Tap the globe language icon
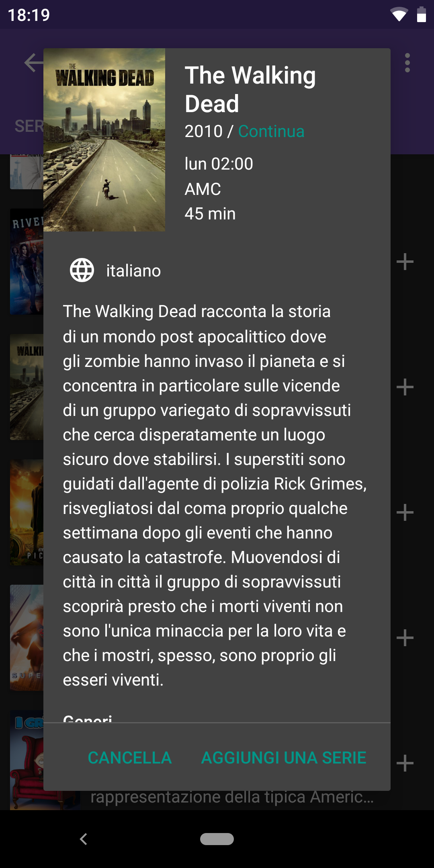The height and width of the screenshot is (868, 434). (x=82, y=270)
